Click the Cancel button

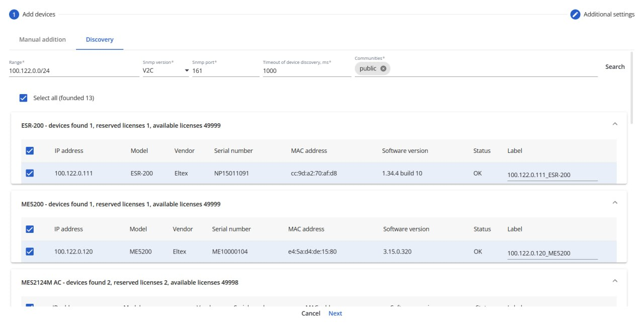coord(310,313)
